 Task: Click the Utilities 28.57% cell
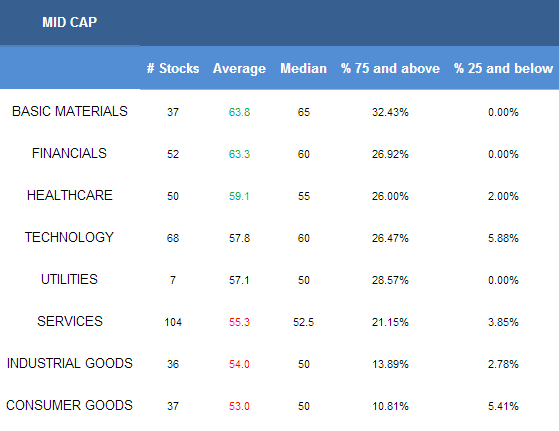point(390,280)
